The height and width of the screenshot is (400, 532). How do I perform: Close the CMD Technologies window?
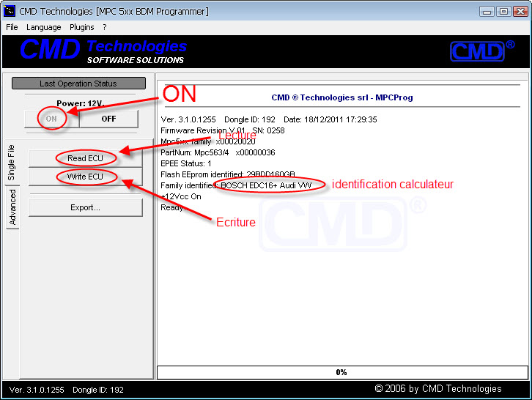coord(520,12)
